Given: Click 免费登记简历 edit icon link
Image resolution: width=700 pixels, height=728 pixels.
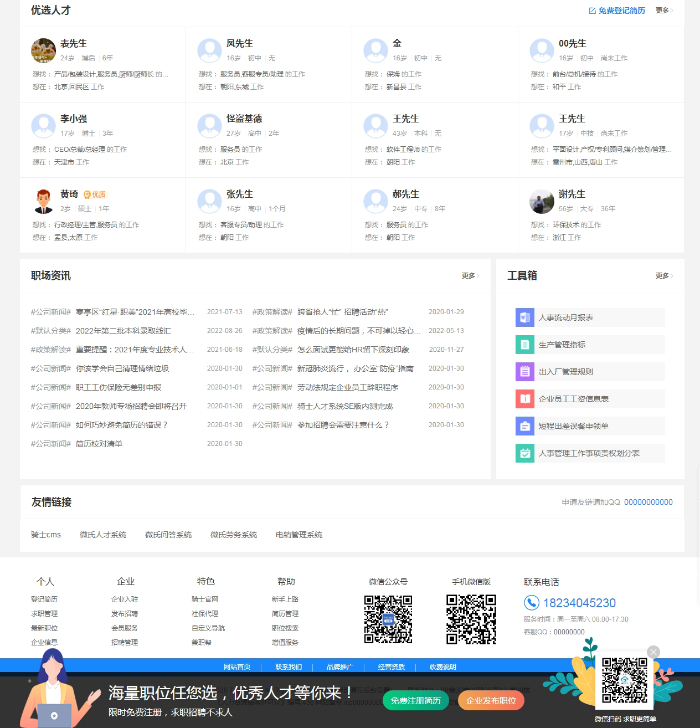Looking at the screenshot, I should tap(617, 11).
